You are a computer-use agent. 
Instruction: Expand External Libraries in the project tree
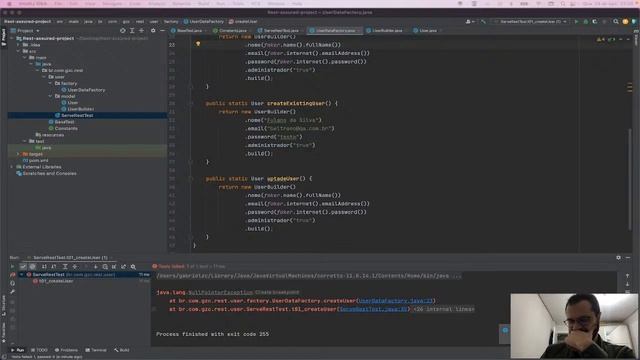pyautogui.click(x=12, y=167)
